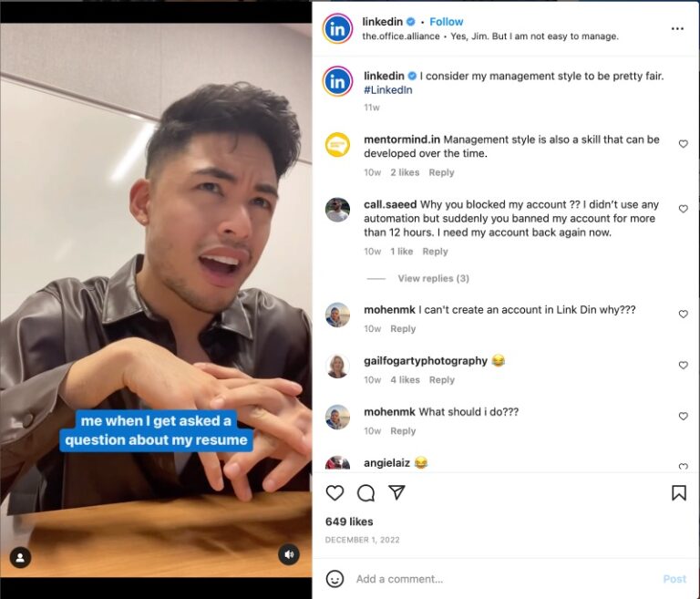Open the comment bubble icon
The height and width of the screenshot is (599, 700).
365,492
